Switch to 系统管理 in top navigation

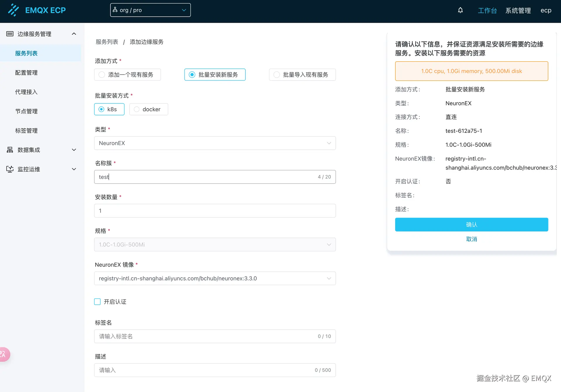click(x=518, y=10)
